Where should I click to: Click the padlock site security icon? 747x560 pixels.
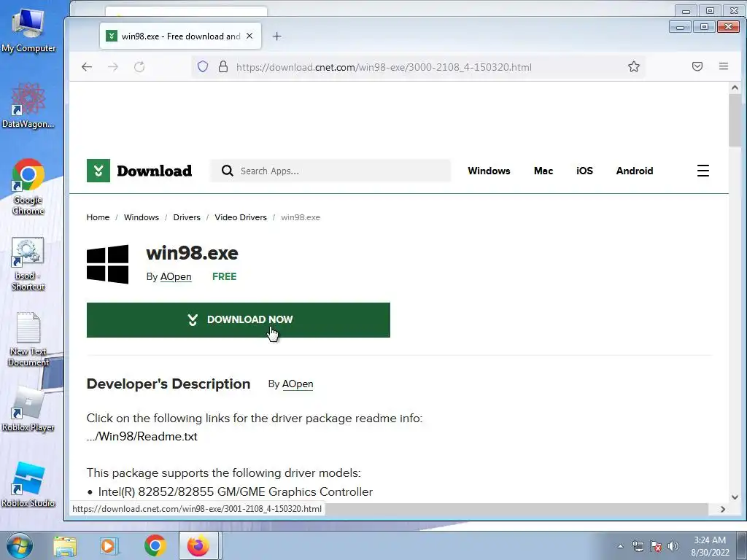[x=223, y=66]
